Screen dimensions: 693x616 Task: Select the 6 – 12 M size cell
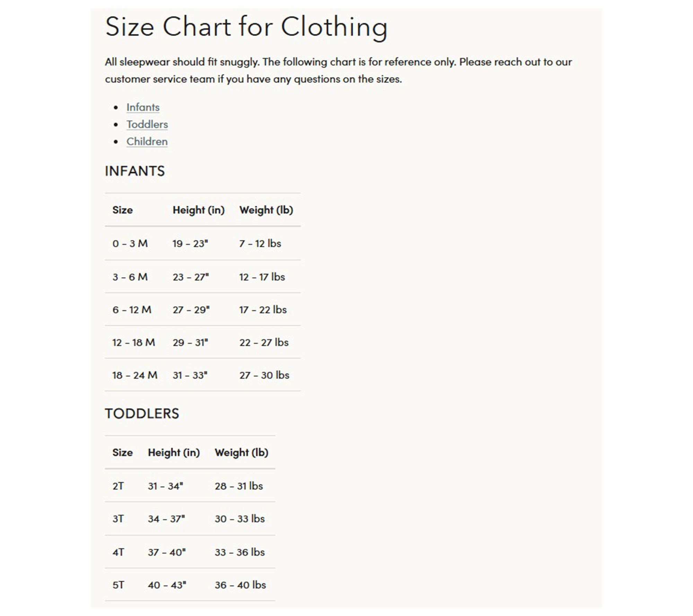click(x=132, y=310)
